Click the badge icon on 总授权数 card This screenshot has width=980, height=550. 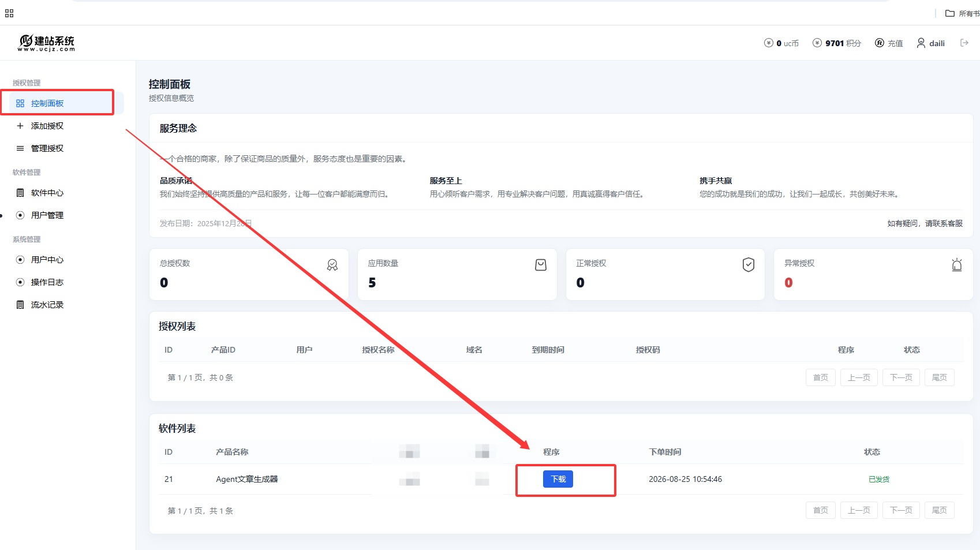pos(332,265)
